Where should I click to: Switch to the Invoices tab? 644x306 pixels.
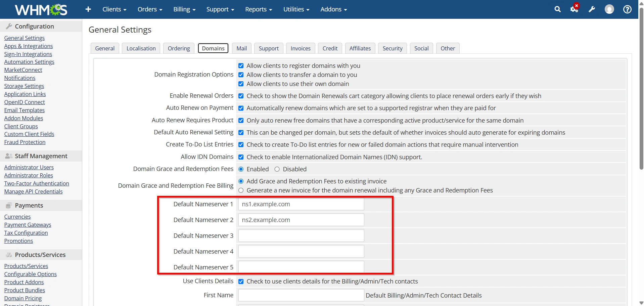point(301,48)
